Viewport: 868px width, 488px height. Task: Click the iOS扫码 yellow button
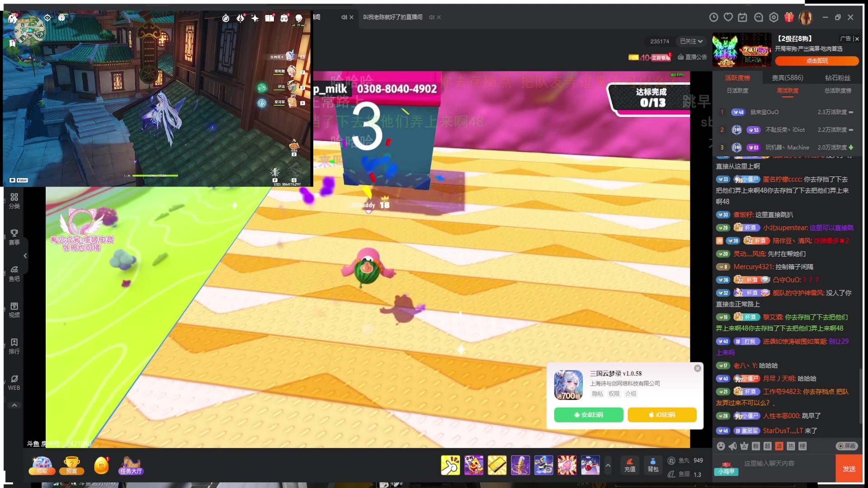(662, 415)
